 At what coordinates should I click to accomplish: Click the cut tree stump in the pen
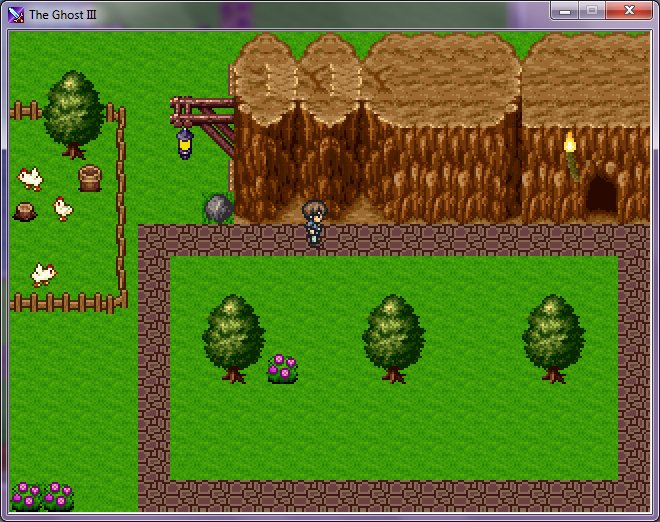[x=25, y=212]
